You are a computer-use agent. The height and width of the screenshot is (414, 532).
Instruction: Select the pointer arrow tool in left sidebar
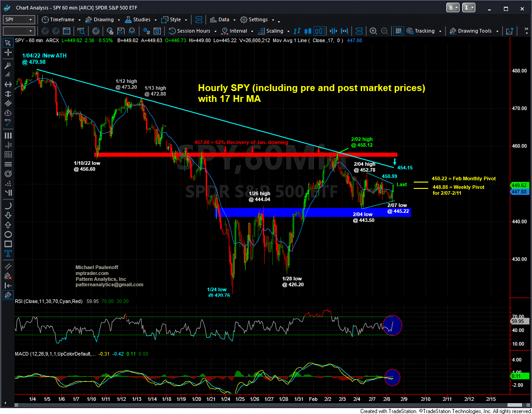8,43
